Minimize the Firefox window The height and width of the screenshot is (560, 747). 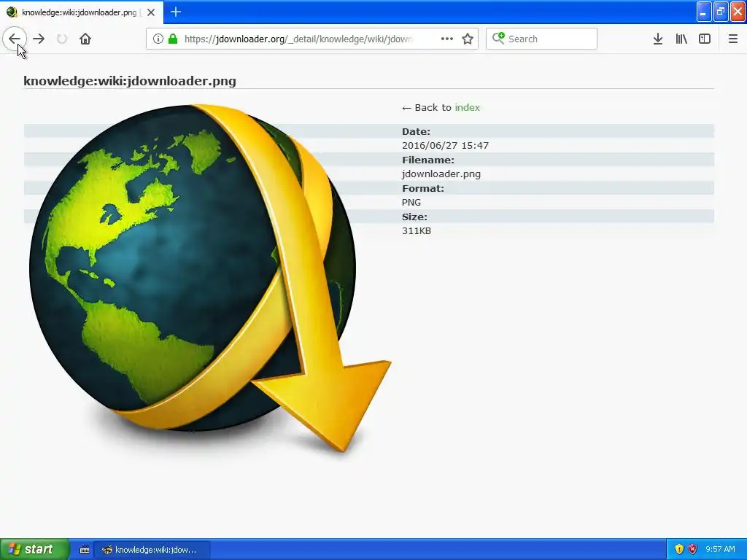(704, 12)
